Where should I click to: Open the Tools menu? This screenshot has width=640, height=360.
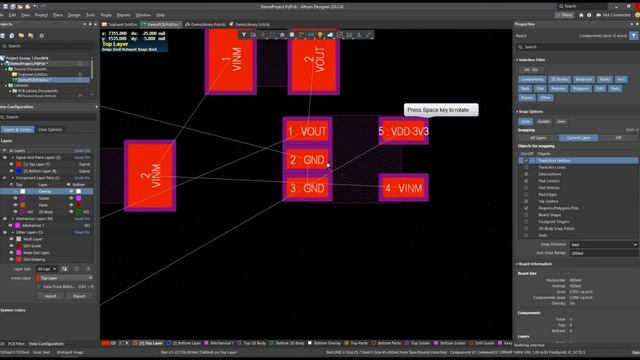90,15
